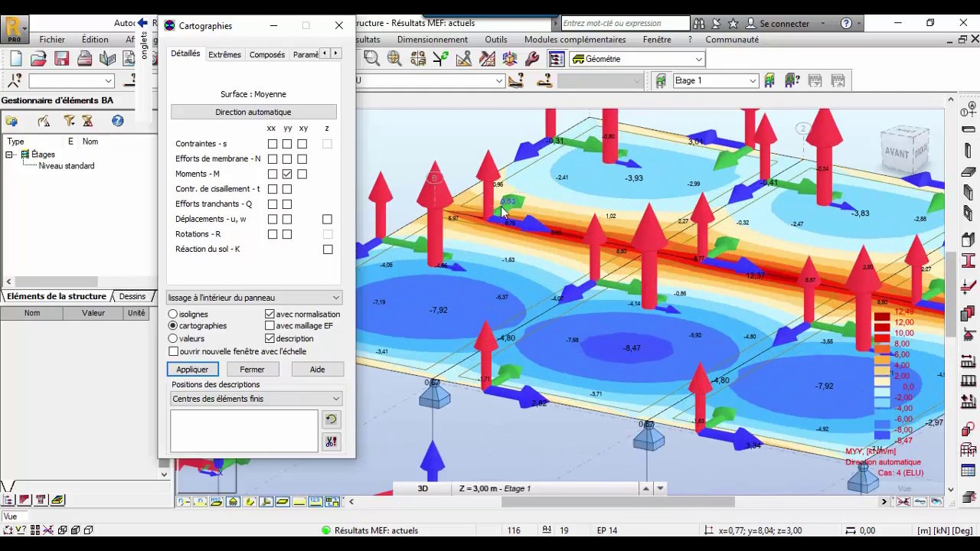Switch to the Composés tab

coord(267,54)
